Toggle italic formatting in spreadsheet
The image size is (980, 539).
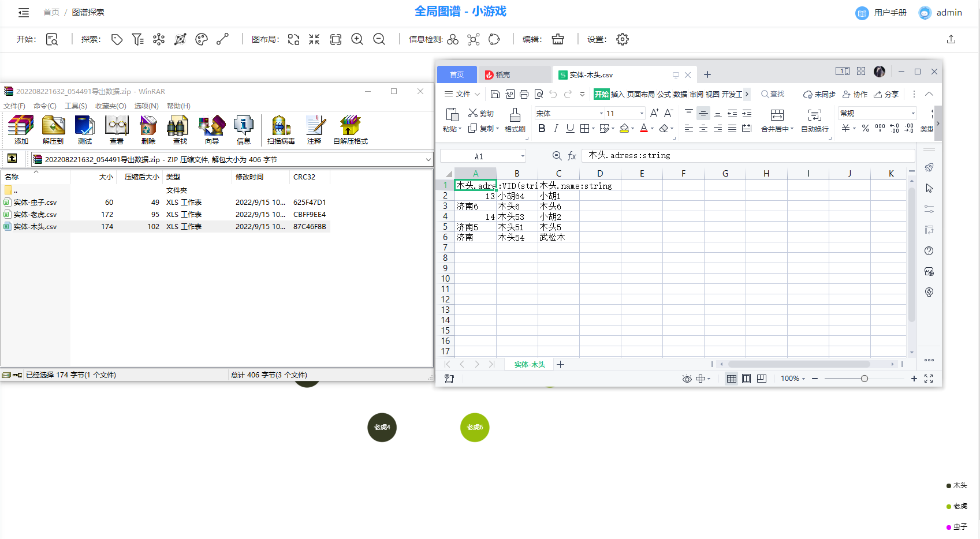coord(556,128)
